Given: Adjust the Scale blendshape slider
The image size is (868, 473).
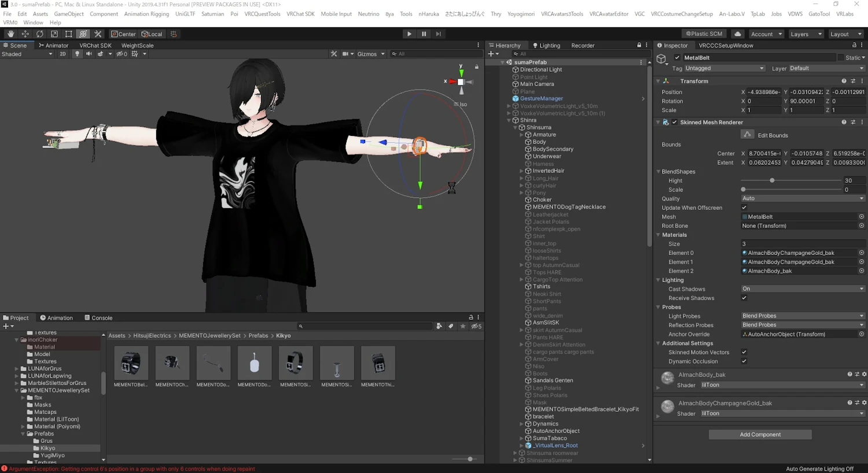Looking at the screenshot, I should (743, 190).
